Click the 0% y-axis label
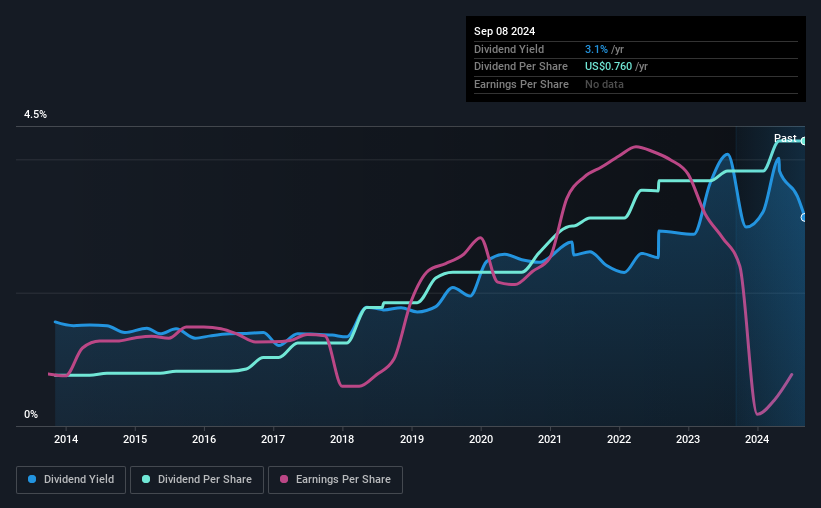Viewport: 821px width, 508px height. [x=31, y=415]
